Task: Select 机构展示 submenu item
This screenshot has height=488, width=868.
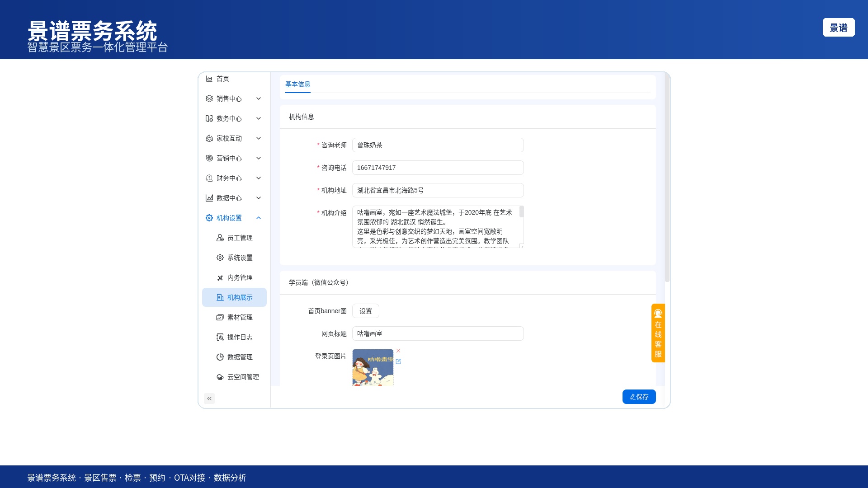Action: coord(234,297)
